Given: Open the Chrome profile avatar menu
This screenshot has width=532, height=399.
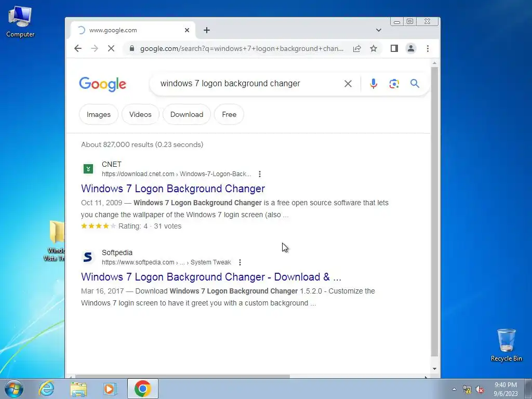Looking at the screenshot, I should (x=410, y=48).
